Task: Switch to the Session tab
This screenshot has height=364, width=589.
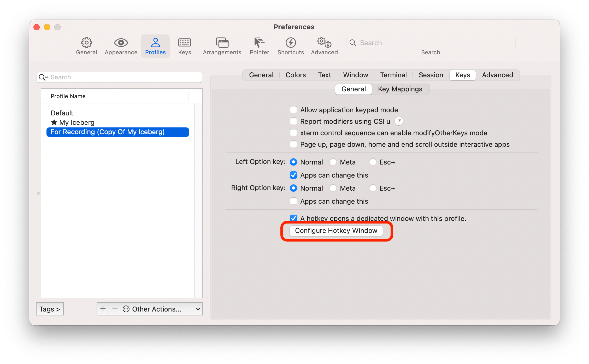Action: tap(431, 75)
